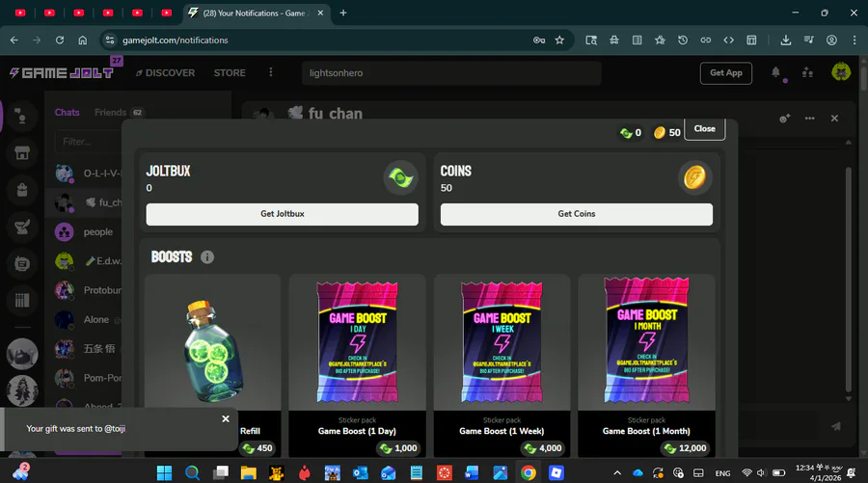Select the Refill potion item card
868x483 pixels.
212,365
